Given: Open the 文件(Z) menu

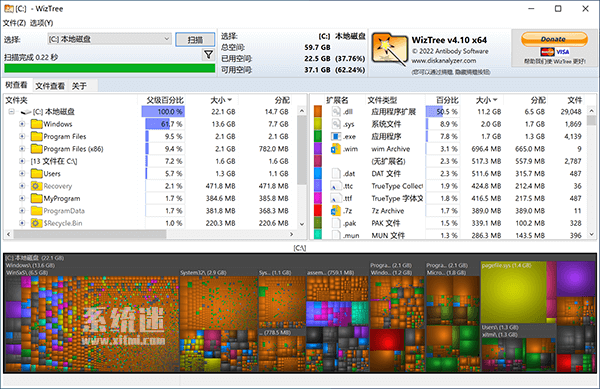Looking at the screenshot, I should pos(14,23).
